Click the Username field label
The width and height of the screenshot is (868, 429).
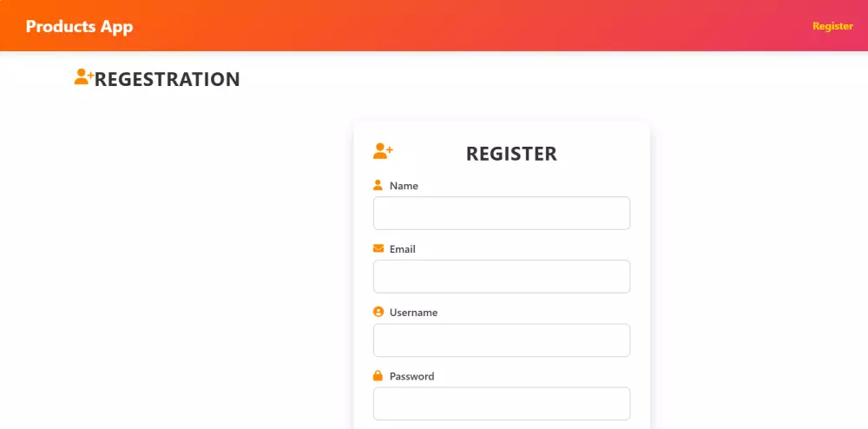coord(413,313)
